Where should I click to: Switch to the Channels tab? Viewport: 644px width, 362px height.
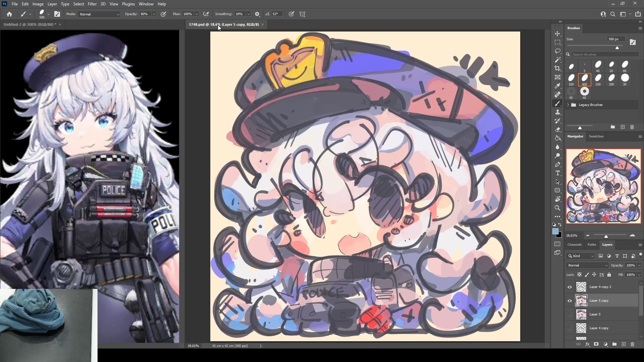[x=575, y=245]
